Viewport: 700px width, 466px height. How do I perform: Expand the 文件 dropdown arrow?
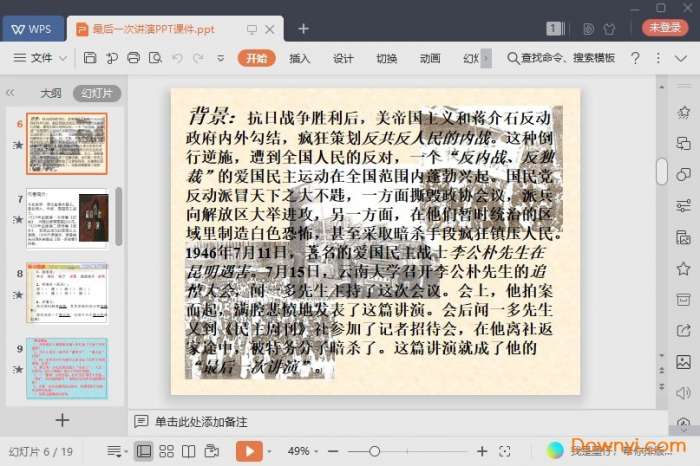(x=63, y=58)
